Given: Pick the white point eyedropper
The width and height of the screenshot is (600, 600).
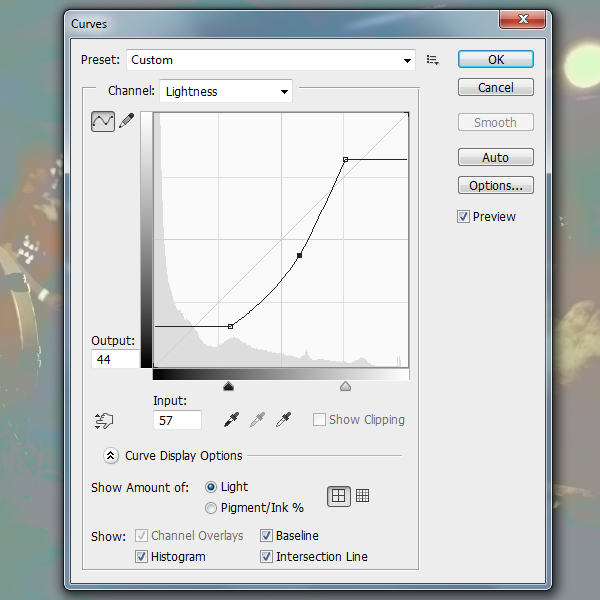Looking at the screenshot, I should click(284, 419).
